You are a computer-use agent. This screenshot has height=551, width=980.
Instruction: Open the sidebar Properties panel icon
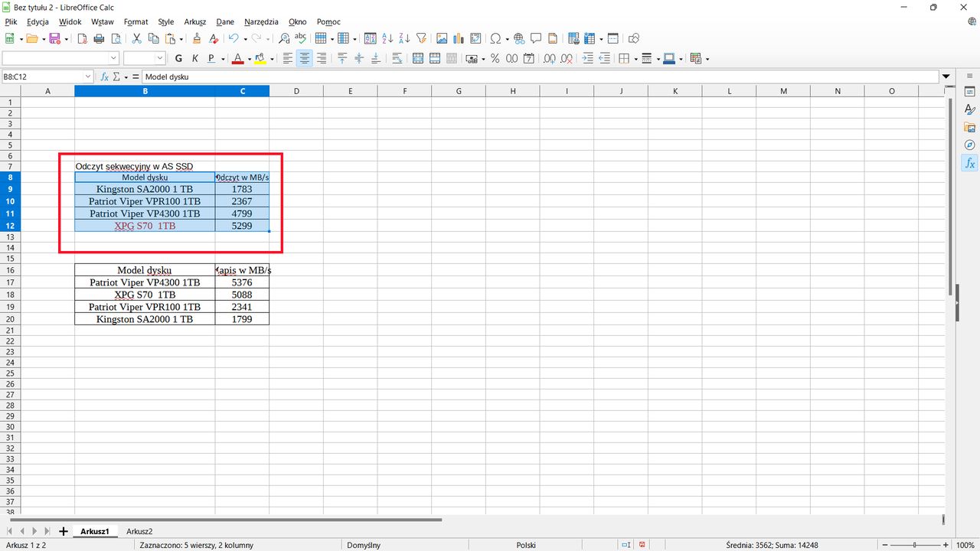(969, 92)
